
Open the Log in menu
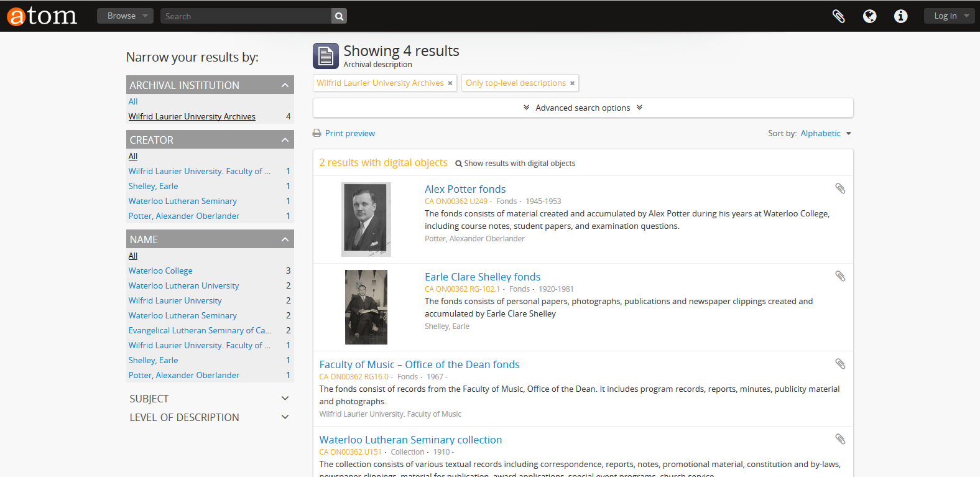949,16
